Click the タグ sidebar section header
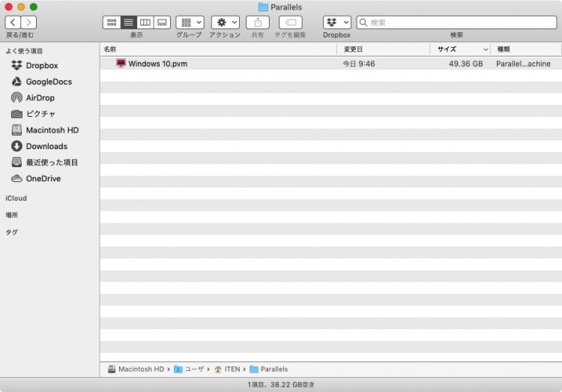 pyautogui.click(x=12, y=232)
